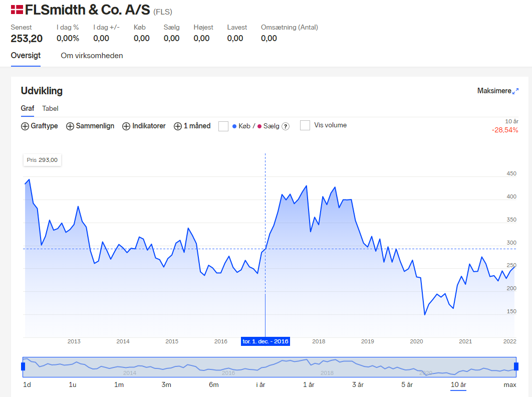
Task: Select the 5 år time range
Action: pyautogui.click(x=407, y=384)
